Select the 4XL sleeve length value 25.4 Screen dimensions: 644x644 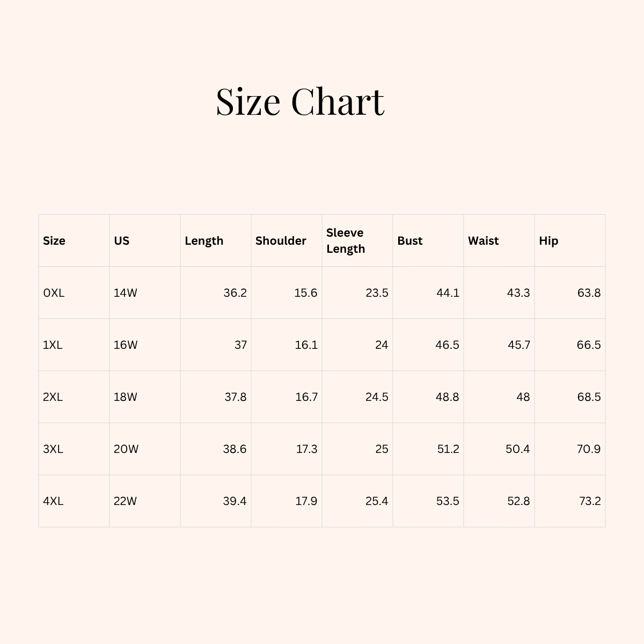click(376, 501)
